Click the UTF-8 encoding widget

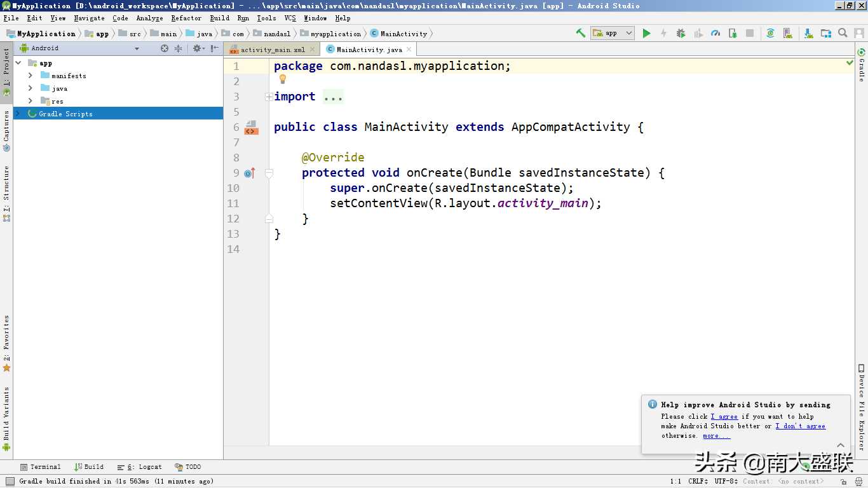(x=726, y=482)
